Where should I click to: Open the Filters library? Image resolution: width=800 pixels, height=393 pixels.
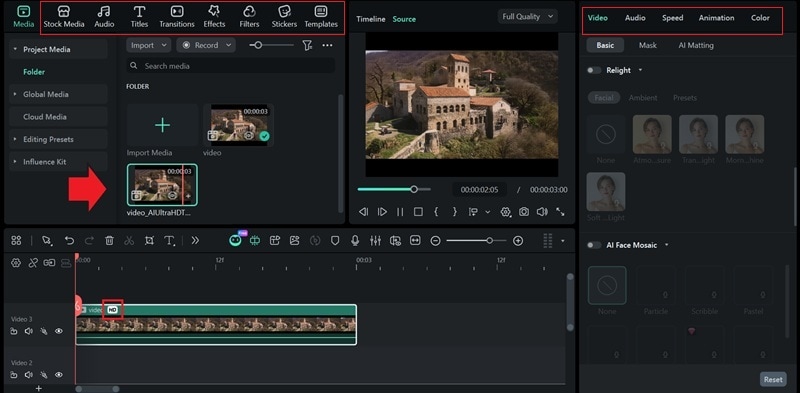click(249, 17)
